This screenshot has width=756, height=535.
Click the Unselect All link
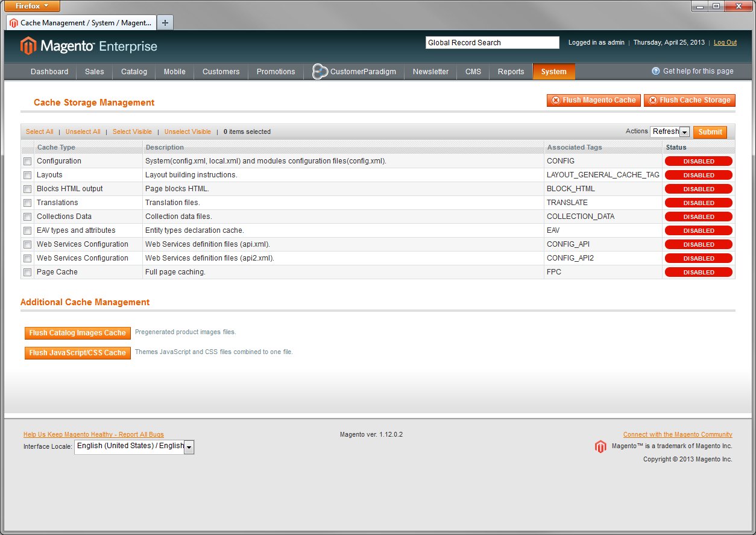[x=83, y=131]
